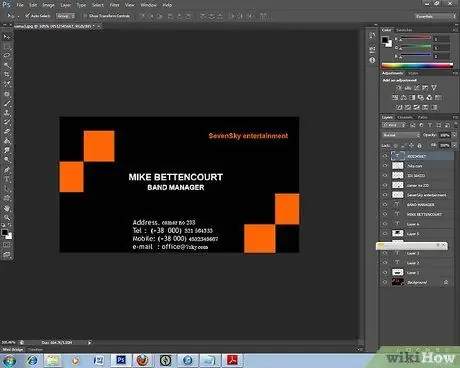The height and width of the screenshot is (368, 460).
Task: Switch to the Swatches tab
Action: 404,30
